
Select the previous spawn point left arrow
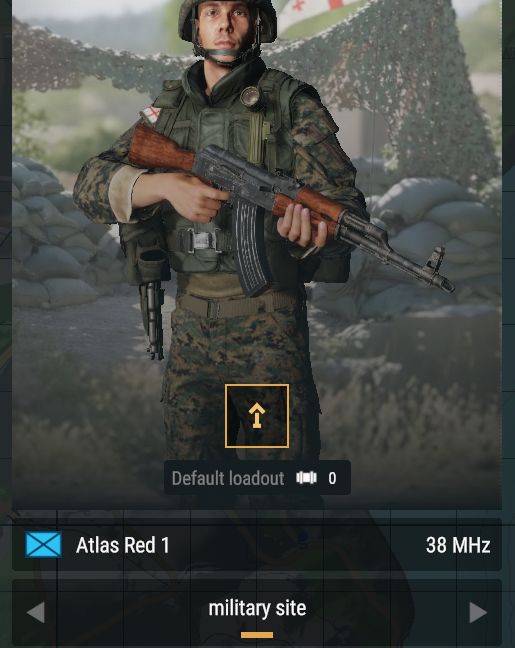tap(36, 612)
